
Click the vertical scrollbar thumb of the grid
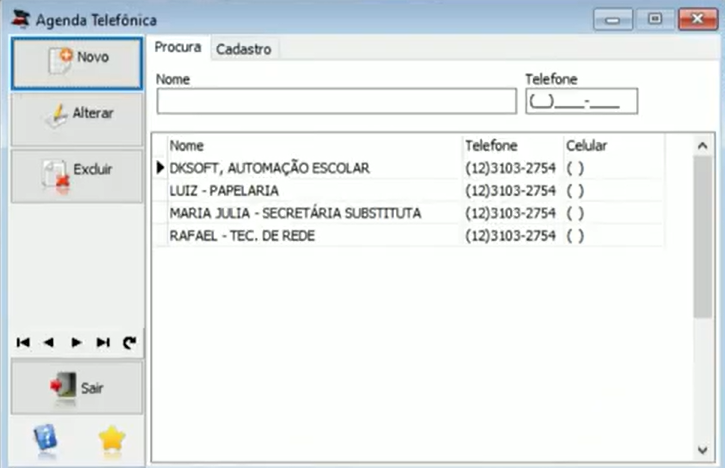point(702,237)
